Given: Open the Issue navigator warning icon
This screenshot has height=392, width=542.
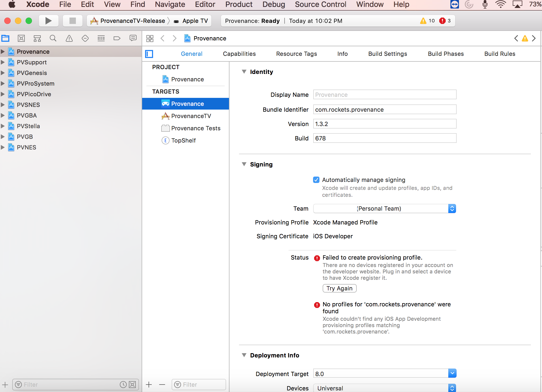Looking at the screenshot, I should [69, 38].
